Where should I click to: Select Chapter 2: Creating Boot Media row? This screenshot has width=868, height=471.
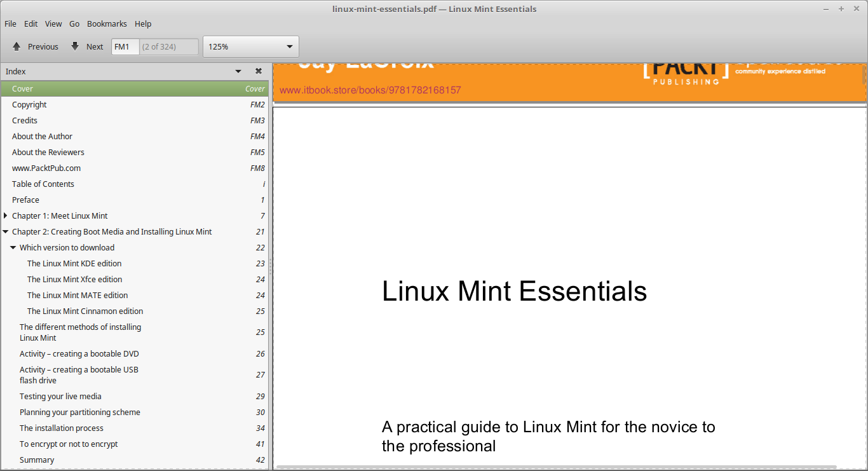(135, 231)
